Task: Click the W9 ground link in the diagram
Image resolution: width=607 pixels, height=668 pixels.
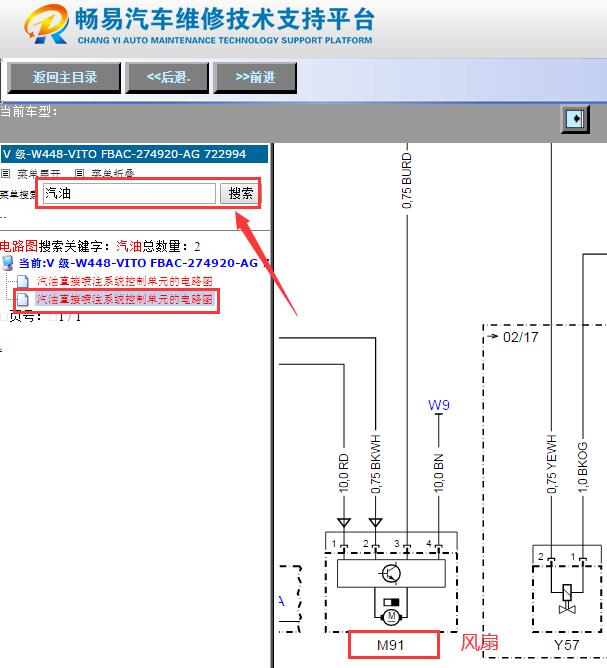Action: pyautogui.click(x=439, y=404)
